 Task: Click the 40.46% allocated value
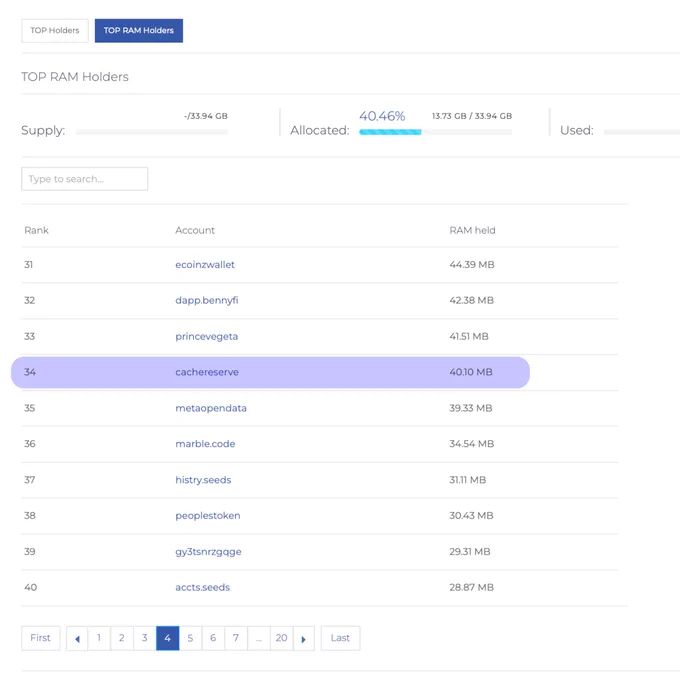pyautogui.click(x=382, y=116)
